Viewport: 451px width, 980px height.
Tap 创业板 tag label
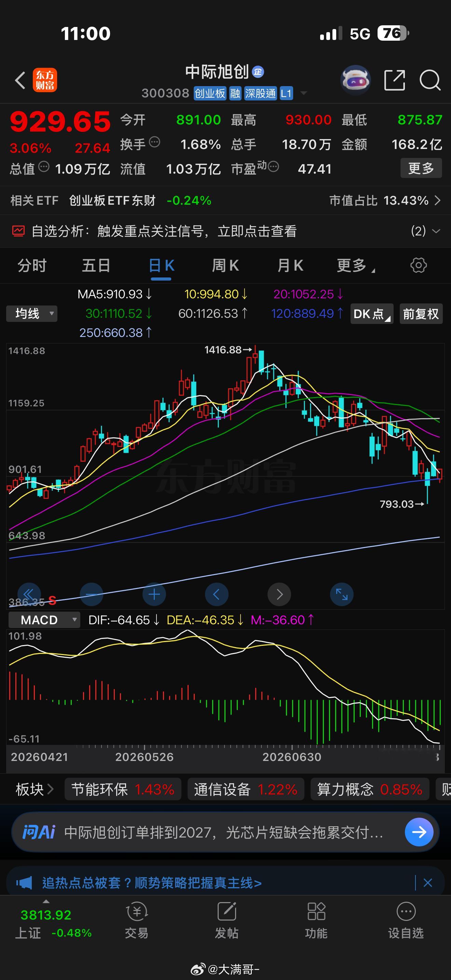210,93
